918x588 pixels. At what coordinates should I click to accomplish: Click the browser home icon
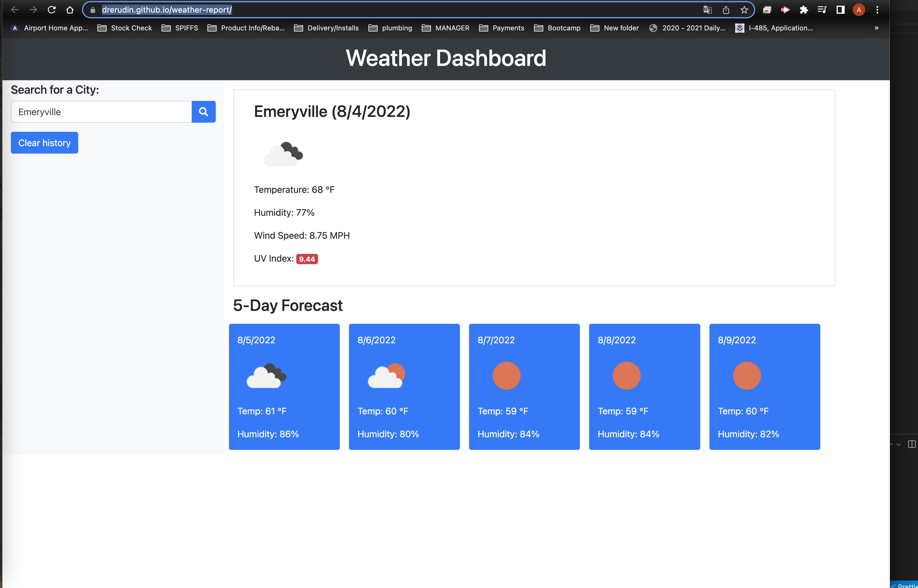(x=70, y=10)
